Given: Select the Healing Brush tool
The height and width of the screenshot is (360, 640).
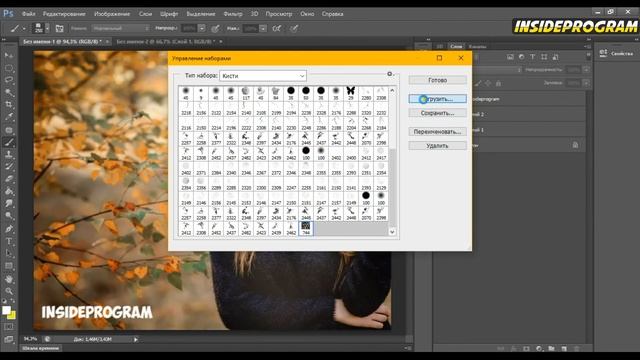Looking at the screenshot, I should pos(9,130).
